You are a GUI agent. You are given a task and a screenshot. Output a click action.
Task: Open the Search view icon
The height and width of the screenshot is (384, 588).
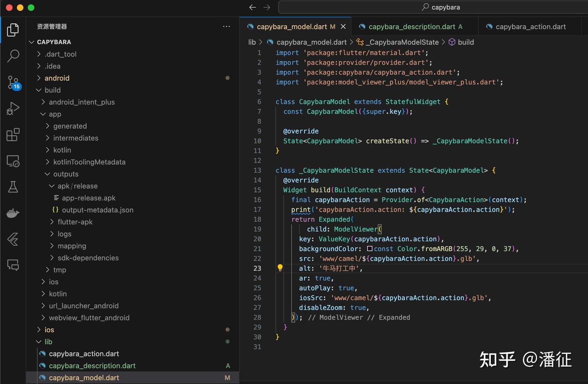pyautogui.click(x=13, y=56)
